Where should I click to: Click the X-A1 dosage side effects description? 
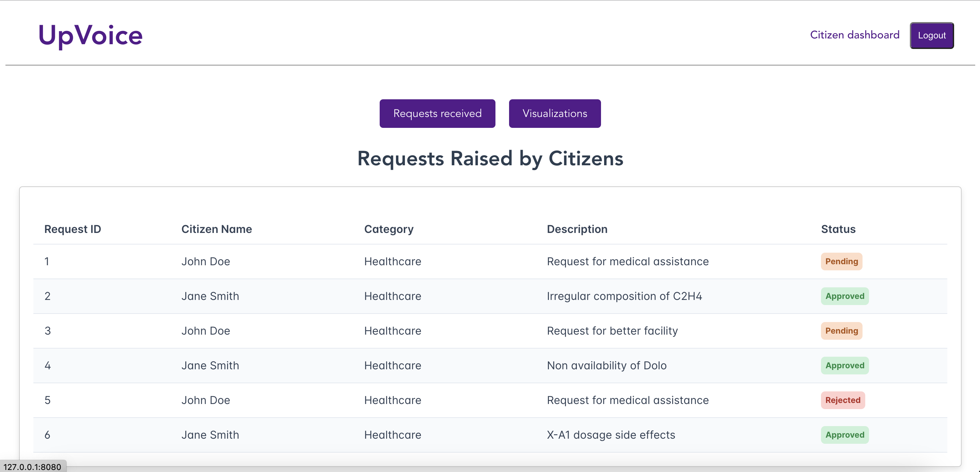pyautogui.click(x=611, y=435)
